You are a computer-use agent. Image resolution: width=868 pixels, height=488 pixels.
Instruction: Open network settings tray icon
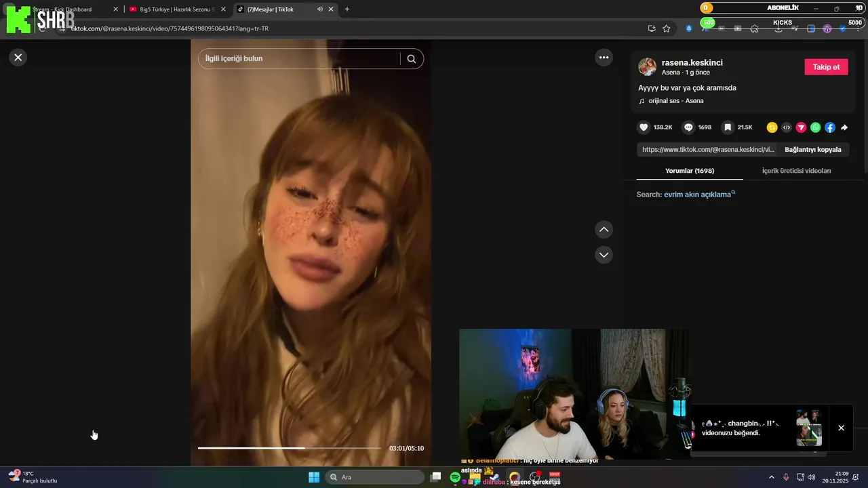(x=800, y=477)
